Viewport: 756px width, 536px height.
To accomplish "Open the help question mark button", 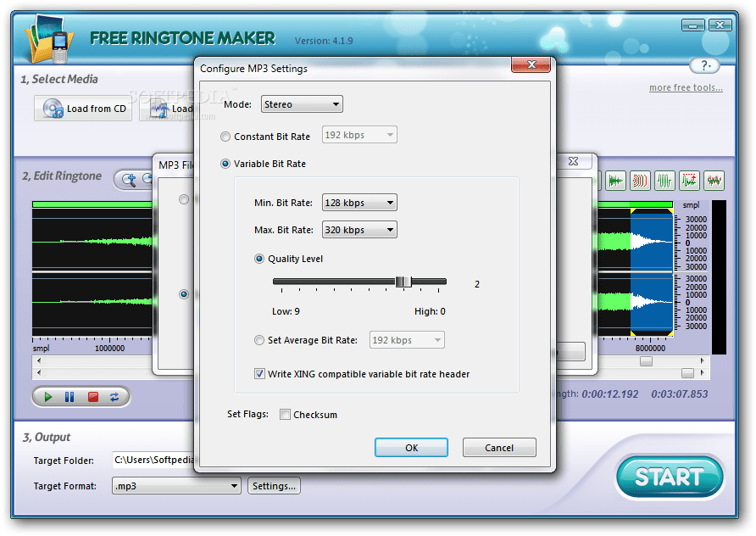I will (704, 65).
